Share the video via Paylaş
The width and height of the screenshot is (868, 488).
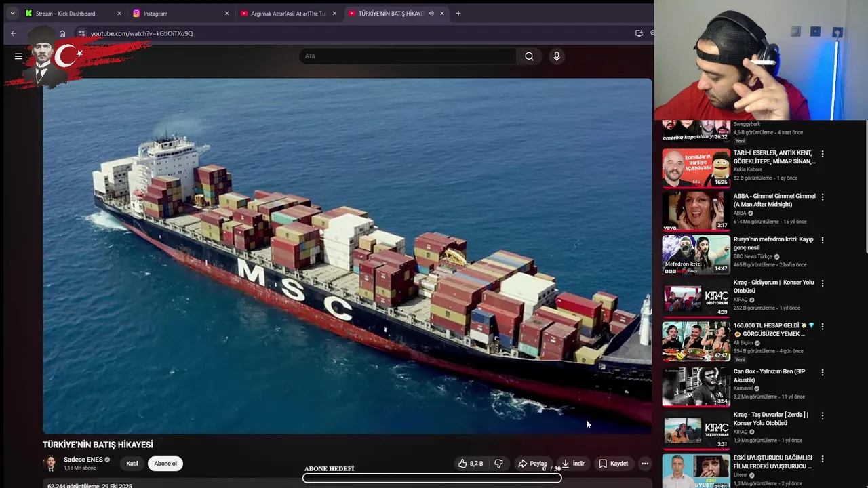(x=532, y=464)
